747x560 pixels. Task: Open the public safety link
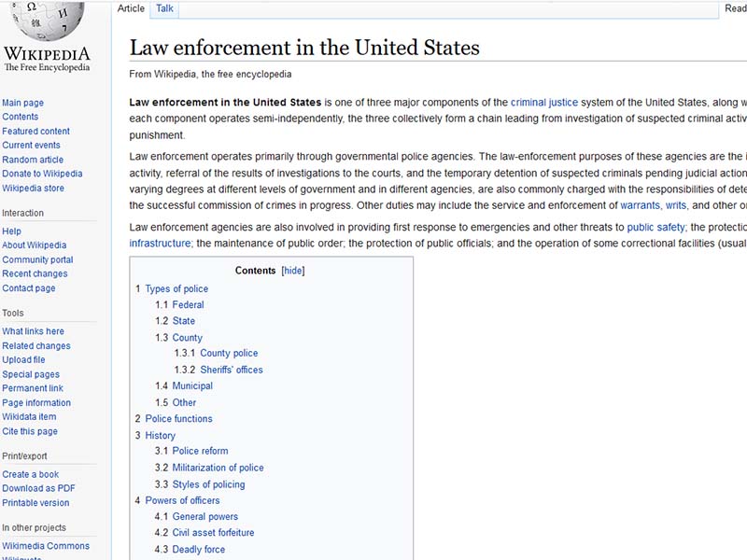click(656, 227)
